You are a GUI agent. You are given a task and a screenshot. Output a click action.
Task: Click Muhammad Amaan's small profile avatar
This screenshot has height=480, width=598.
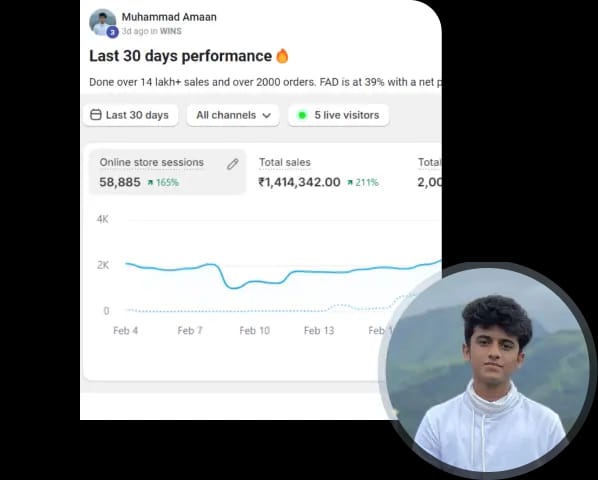point(102,22)
